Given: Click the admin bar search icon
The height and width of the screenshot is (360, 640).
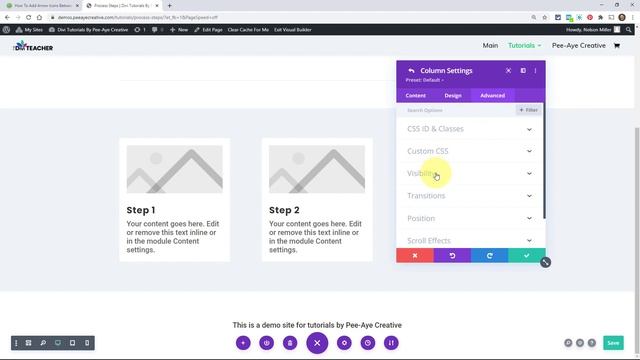Looking at the screenshot, I should [x=629, y=30].
